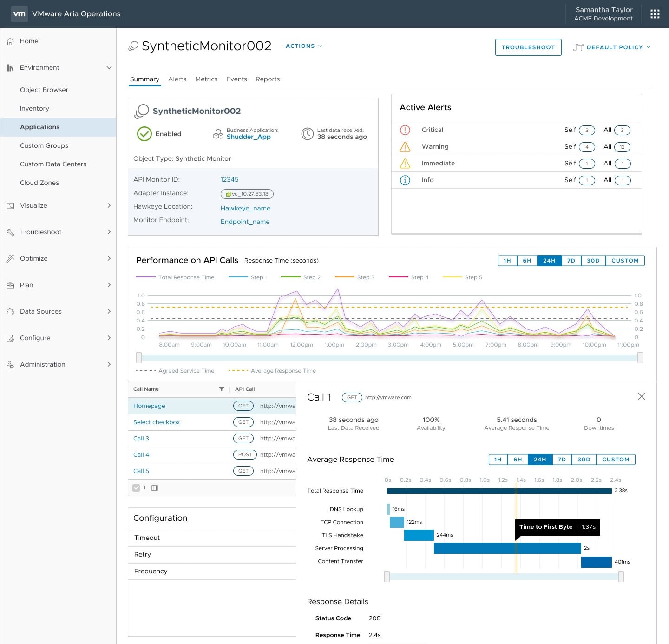
Task: Click the Troubleshoot button
Action: click(x=528, y=47)
